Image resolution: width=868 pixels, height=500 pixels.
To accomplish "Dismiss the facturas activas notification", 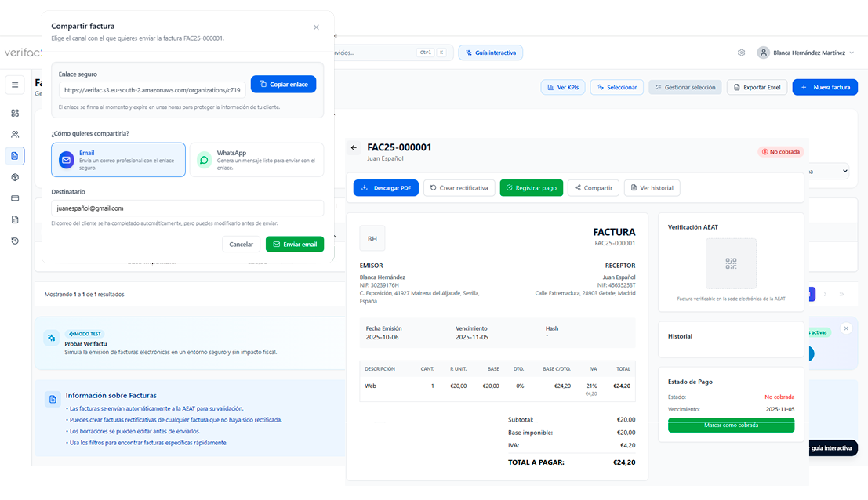I will pos(846,328).
